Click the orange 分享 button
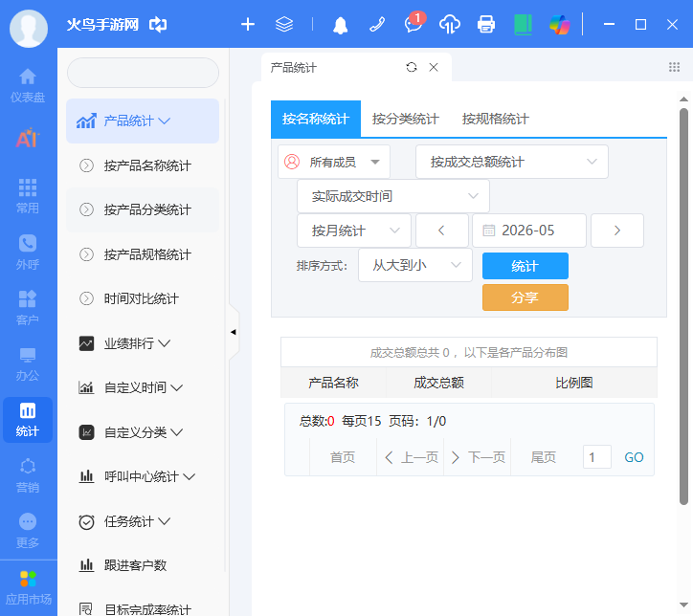The width and height of the screenshot is (693, 616). (x=525, y=297)
